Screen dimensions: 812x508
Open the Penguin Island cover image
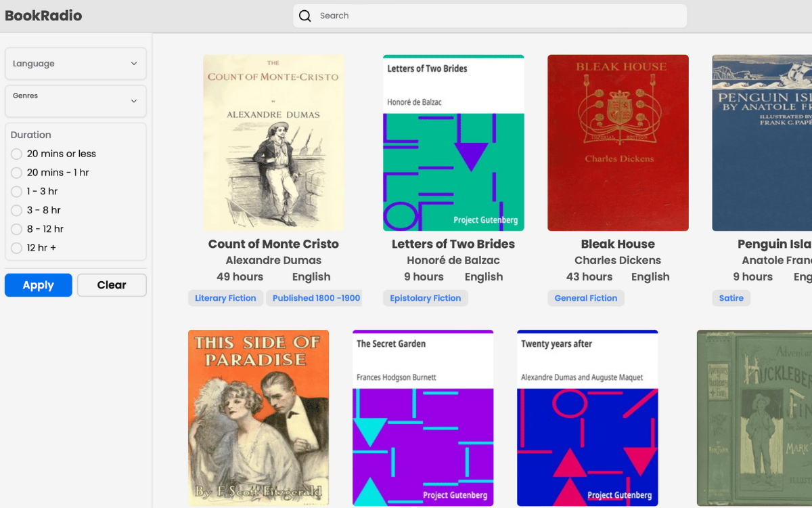coord(762,143)
